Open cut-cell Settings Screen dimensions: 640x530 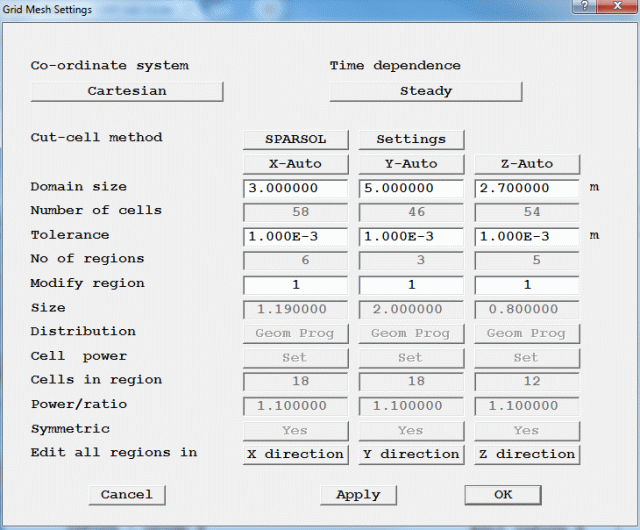(x=410, y=139)
